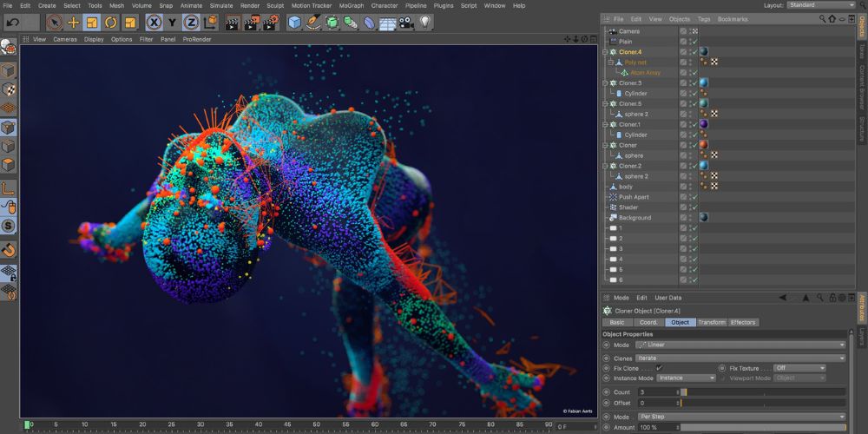Screen dimensions: 868x434
Task: Click the Offset value input field
Action: click(657, 403)
